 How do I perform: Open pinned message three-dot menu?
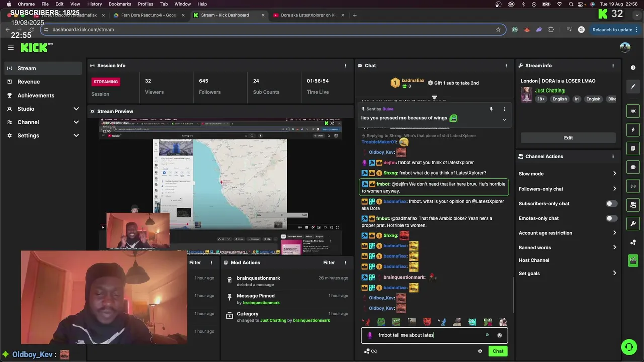click(504, 109)
